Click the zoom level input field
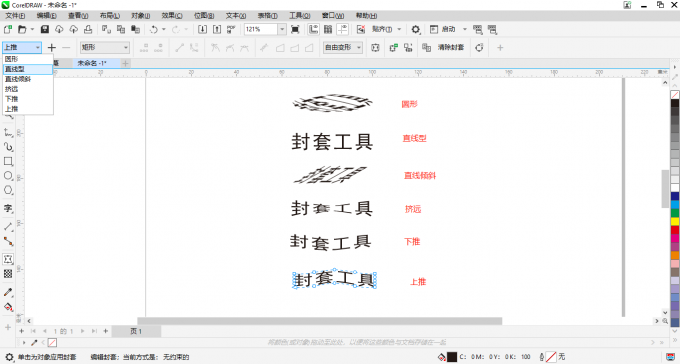This screenshot has height=364, width=680. pos(261,30)
